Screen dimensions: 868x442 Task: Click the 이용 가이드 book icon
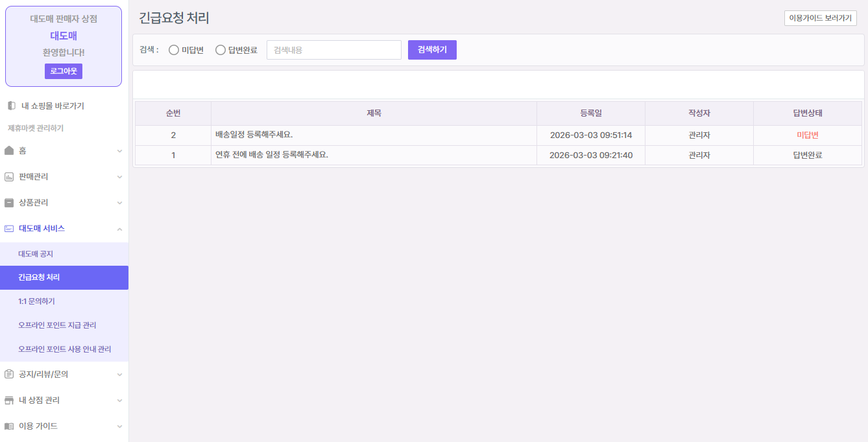click(9, 426)
